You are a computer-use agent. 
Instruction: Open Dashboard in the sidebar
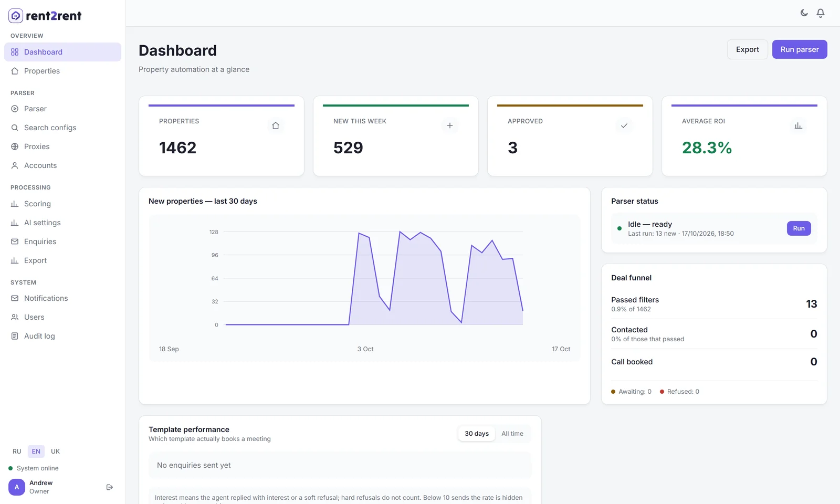point(62,52)
